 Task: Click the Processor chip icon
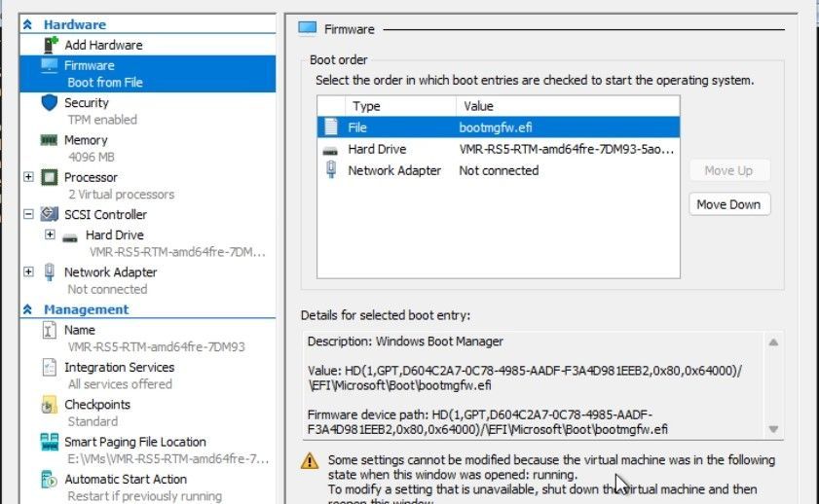tap(49, 177)
